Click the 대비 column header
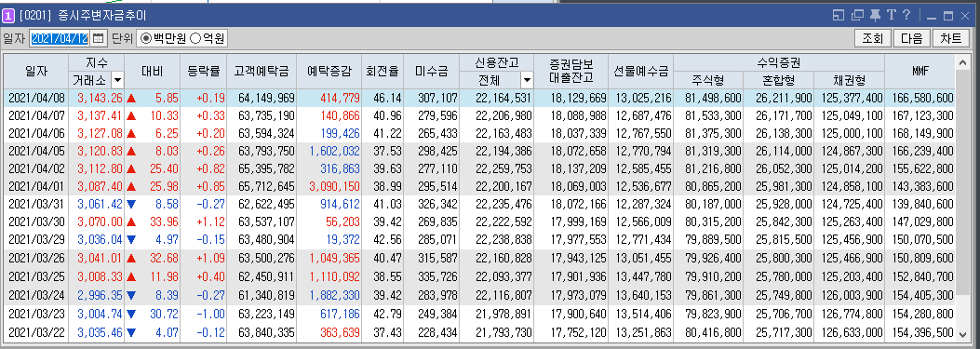The height and width of the screenshot is (349, 980). coord(153,72)
